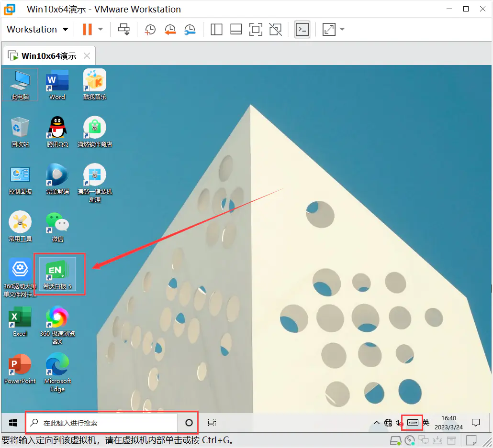This screenshot has width=493, height=448.
Task: Click the snapshot manager wrench-clock icon
Action: coord(190,30)
